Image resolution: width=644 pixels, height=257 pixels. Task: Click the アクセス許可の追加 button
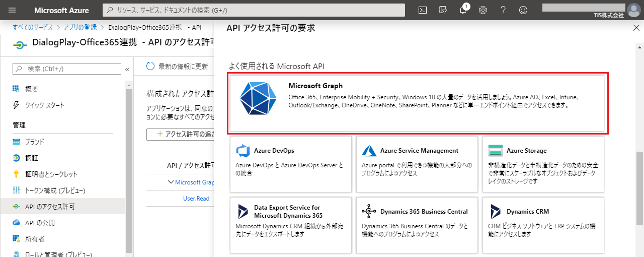point(181,134)
